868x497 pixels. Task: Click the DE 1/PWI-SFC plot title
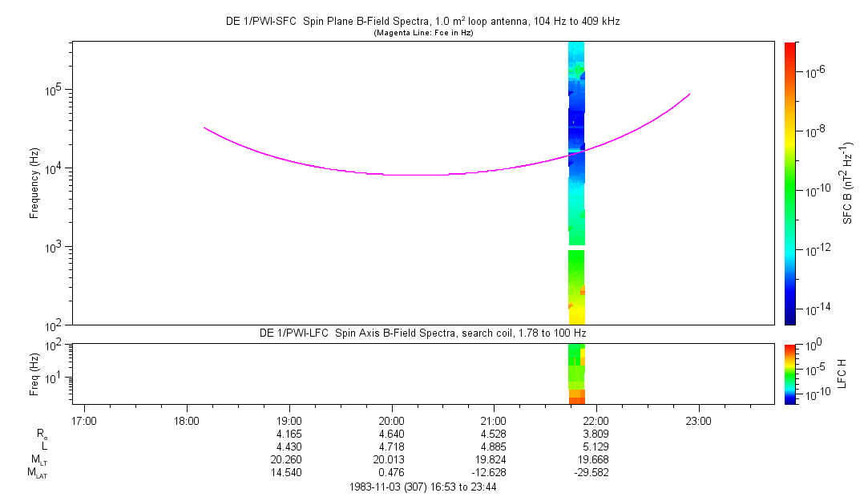pos(422,22)
